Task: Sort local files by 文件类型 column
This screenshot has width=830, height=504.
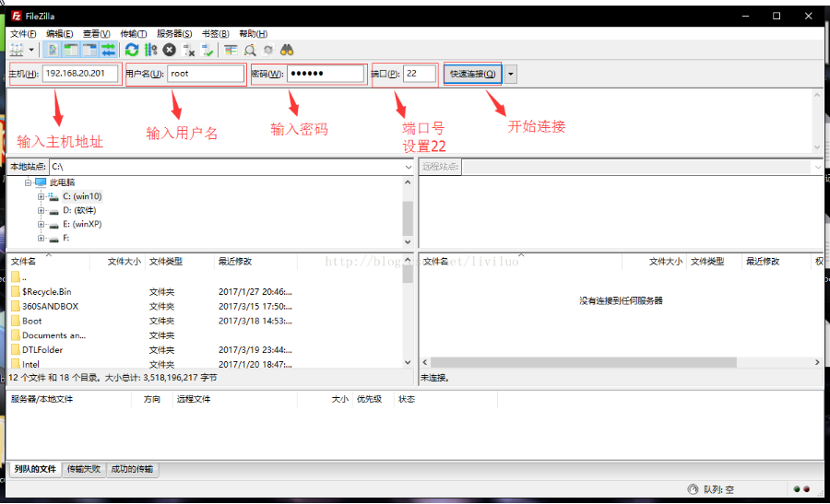Action: coord(180,262)
